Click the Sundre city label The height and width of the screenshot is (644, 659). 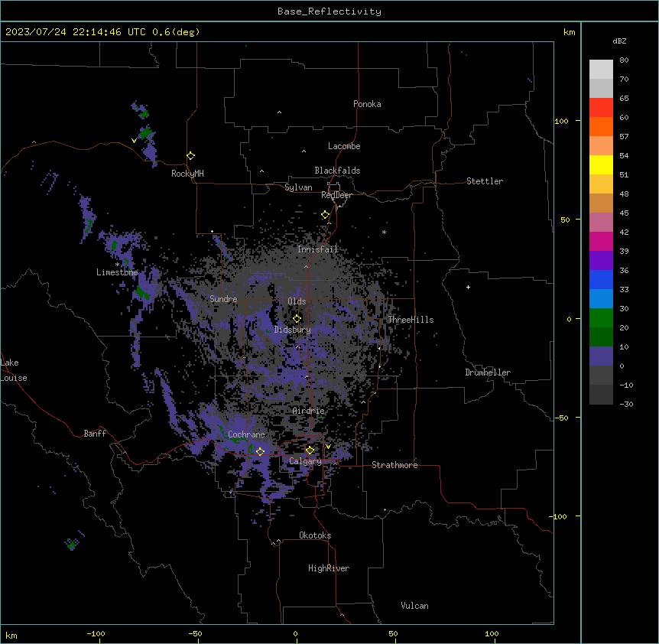coord(223,299)
